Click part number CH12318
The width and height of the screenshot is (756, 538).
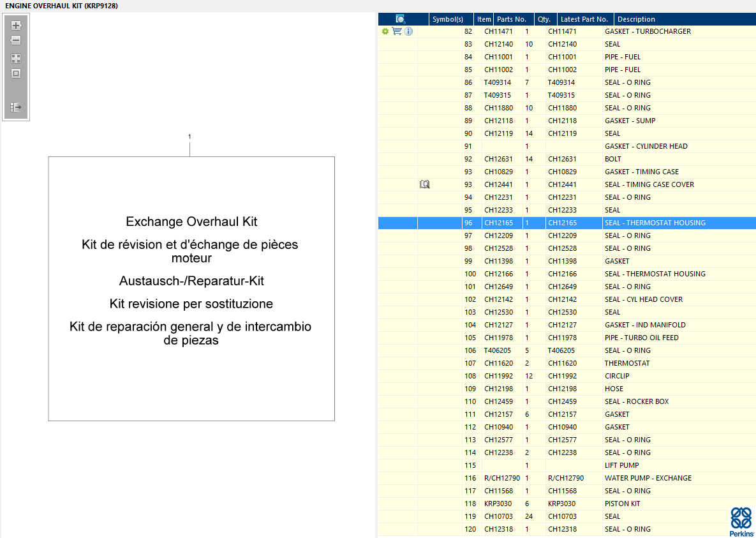tap(498, 529)
